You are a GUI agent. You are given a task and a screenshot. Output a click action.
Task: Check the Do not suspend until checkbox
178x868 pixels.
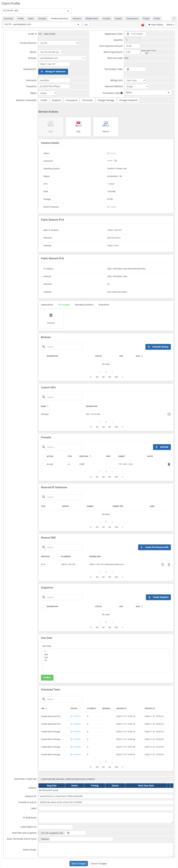click(x=39, y=833)
